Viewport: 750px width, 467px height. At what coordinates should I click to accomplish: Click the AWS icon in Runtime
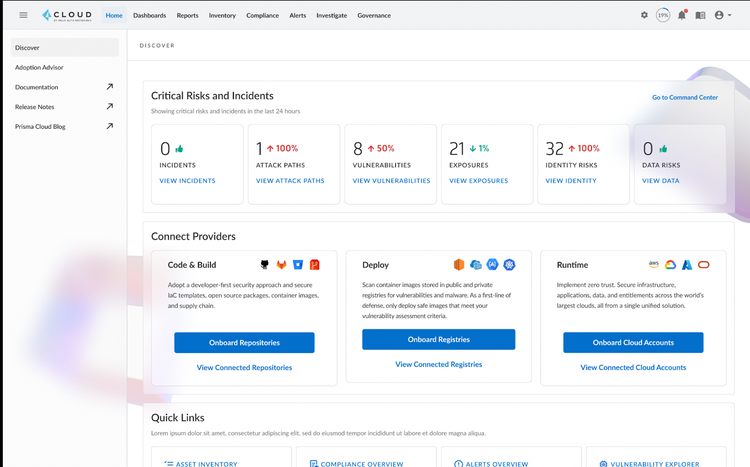pyautogui.click(x=653, y=264)
